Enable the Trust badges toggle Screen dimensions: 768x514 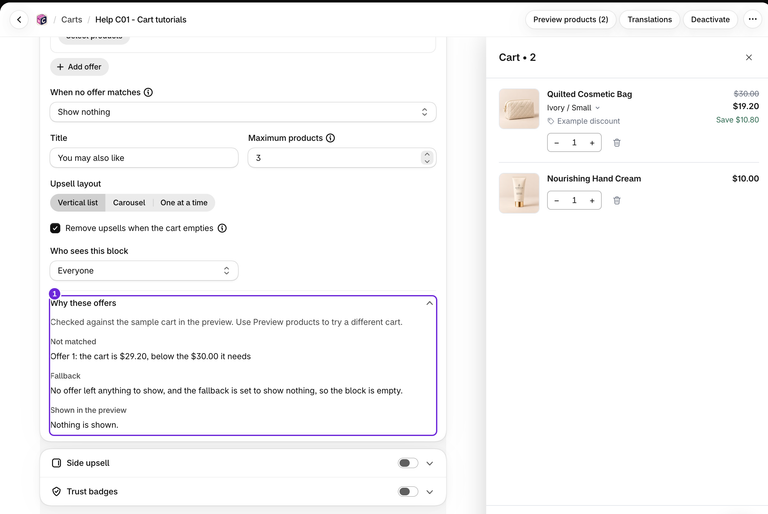[408, 491]
